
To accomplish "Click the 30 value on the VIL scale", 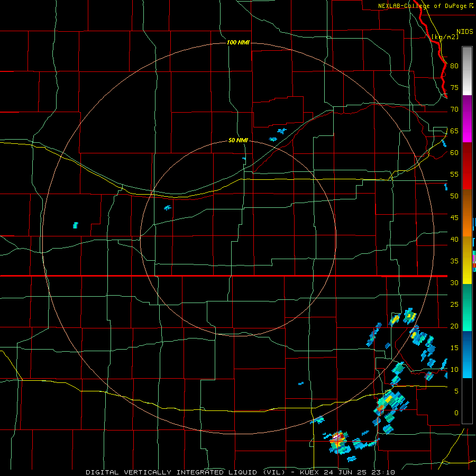I will (x=454, y=282).
